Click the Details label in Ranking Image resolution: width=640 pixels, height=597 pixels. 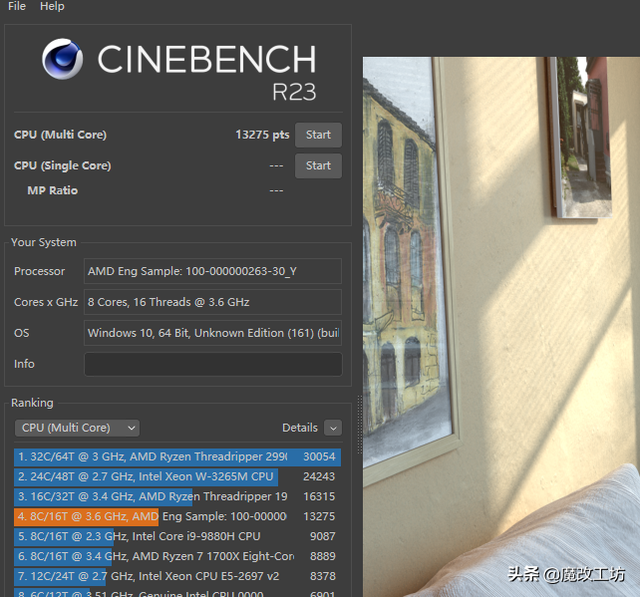(300, 428)
